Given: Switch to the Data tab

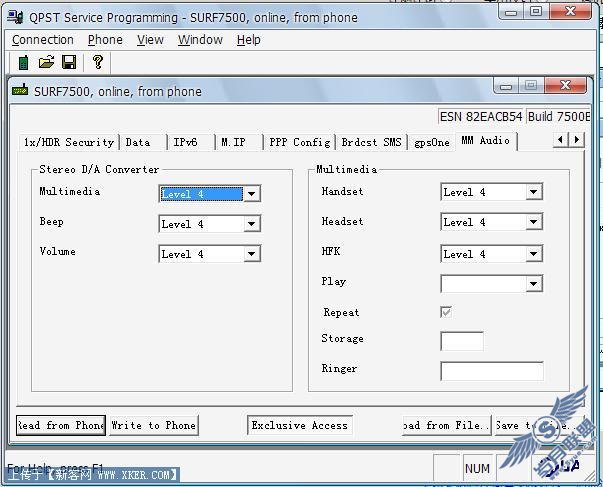Looking at the screenshot, I should 143,142.
